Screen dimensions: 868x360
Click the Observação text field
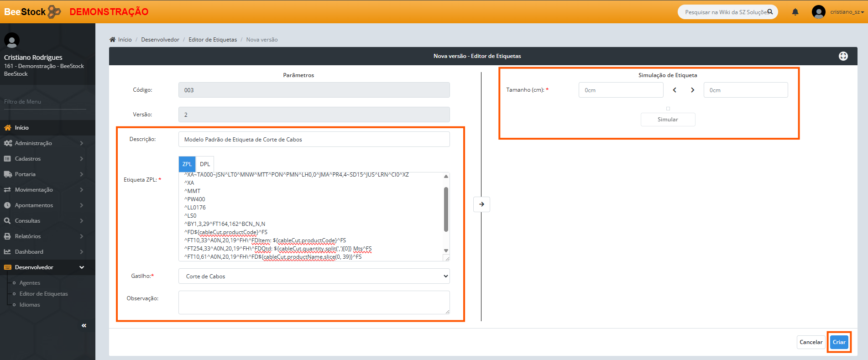(314, 303)
